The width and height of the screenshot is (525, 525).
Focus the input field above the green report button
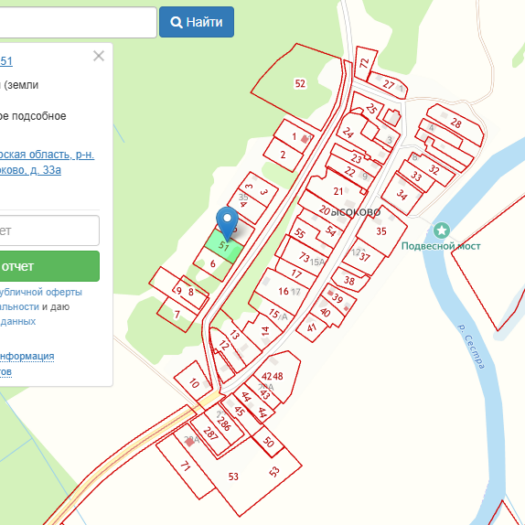point(50,230)
